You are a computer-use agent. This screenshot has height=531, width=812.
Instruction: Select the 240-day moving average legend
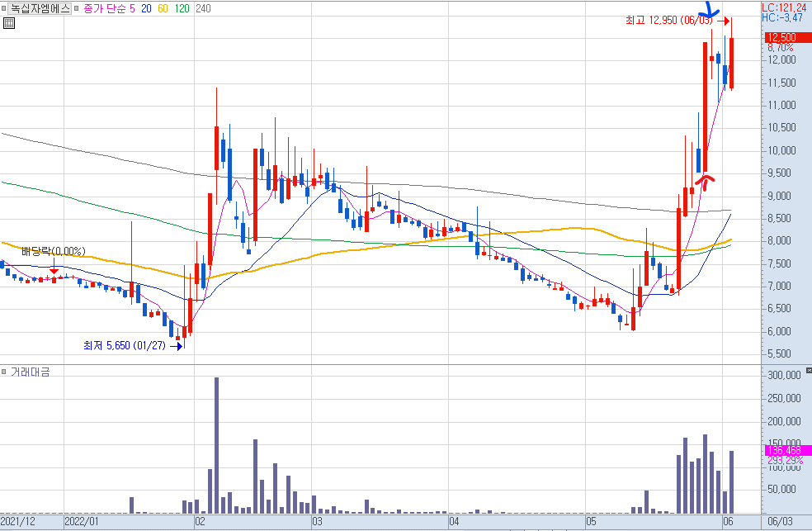[203, 8]
